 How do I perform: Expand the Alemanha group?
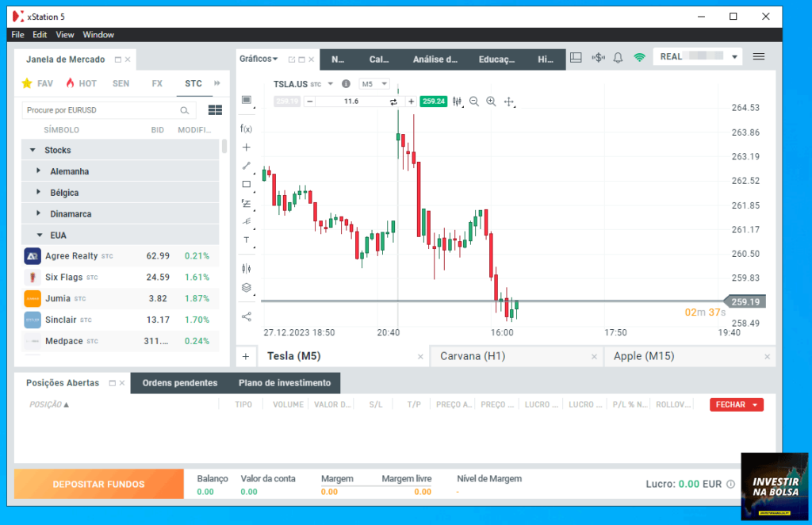38,171
